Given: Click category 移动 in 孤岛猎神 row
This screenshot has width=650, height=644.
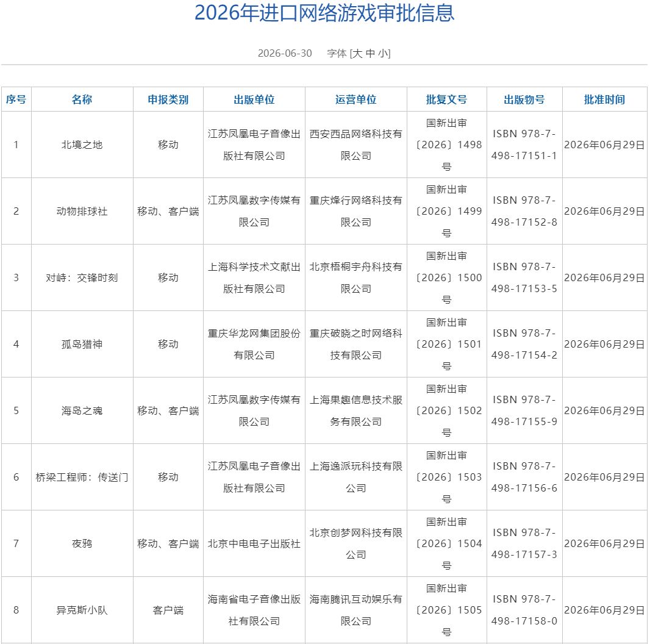Looking at the screenshot, I should point(168,344).
